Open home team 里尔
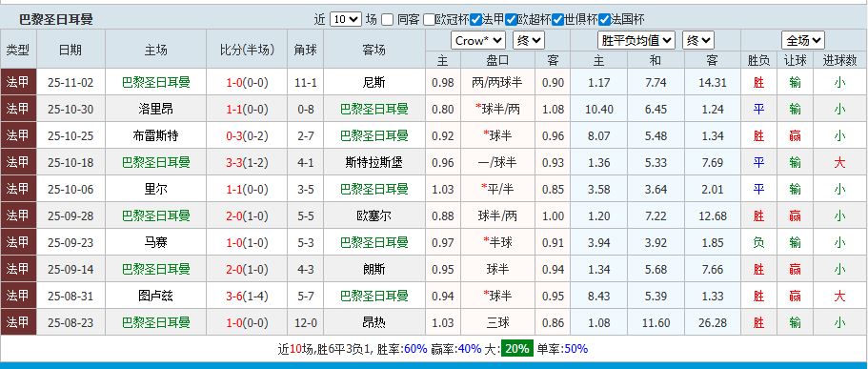868x369 pixels. pos(155,189)
